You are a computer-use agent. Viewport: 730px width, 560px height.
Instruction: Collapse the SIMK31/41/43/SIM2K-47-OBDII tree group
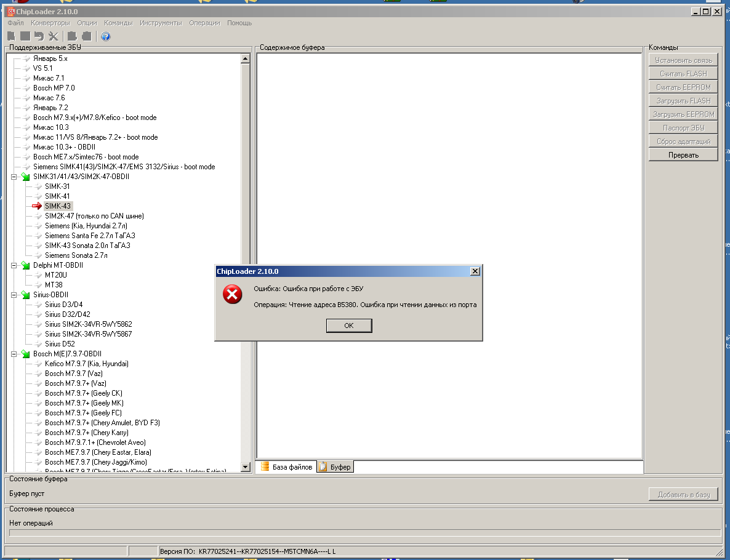[x=14, y=177]
